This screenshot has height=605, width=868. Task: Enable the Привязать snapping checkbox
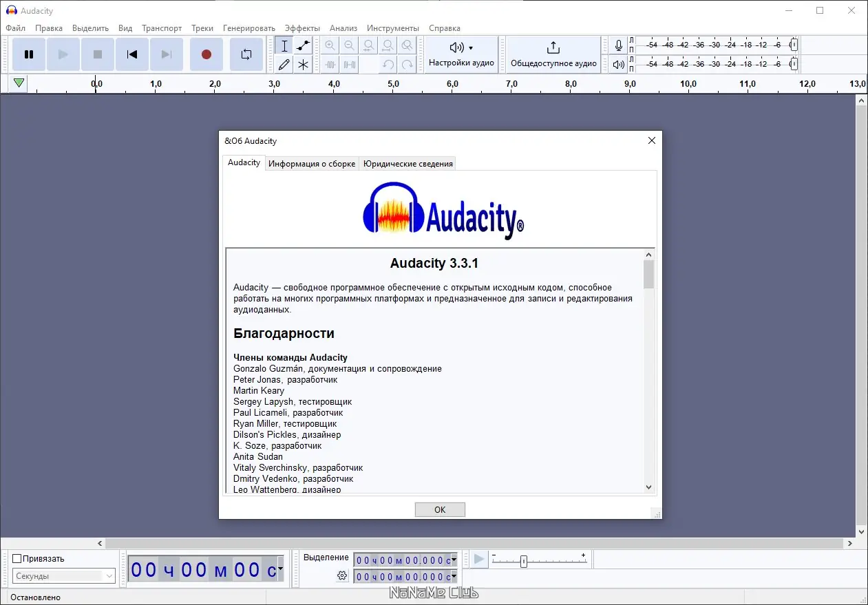17,559
